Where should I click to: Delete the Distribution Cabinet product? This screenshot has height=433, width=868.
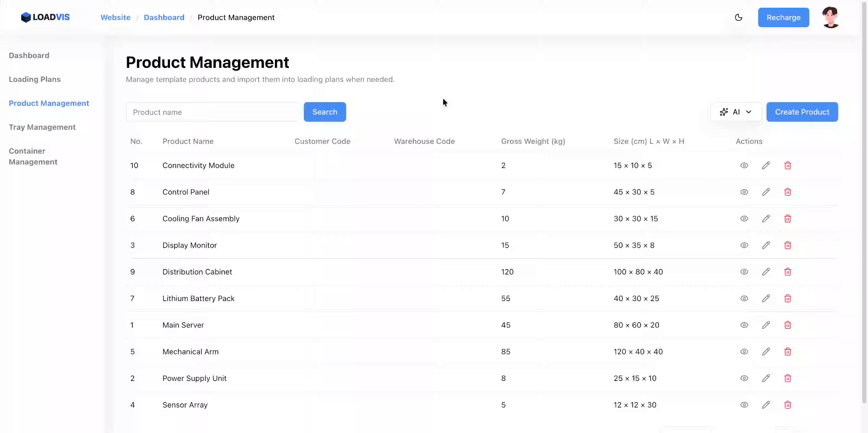tap(788, 272)
